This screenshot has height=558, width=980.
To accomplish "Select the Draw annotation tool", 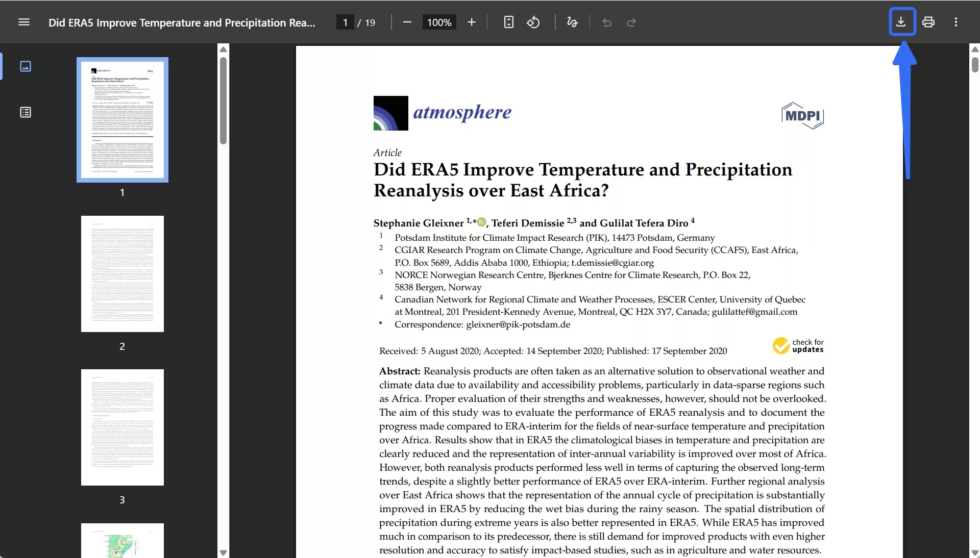I will pyautogui.click(x=572, y=22).
